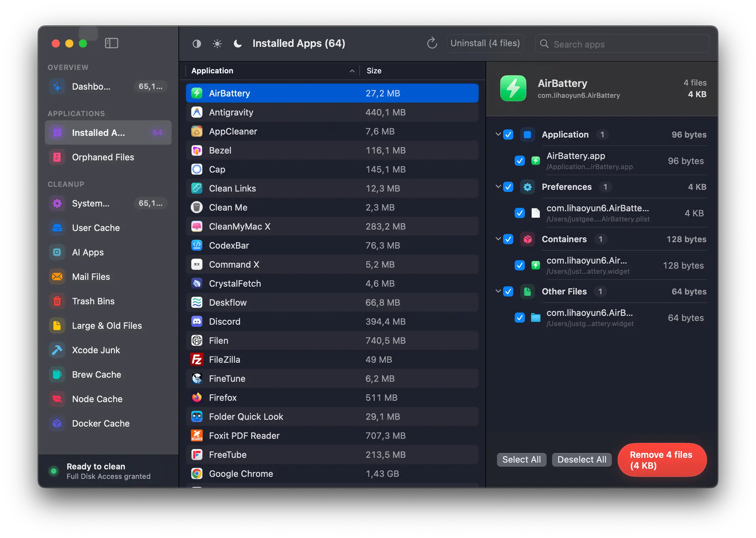The width and height of the screenshot is (756, 538).
Task: Uncheck the 64 bytes widget folder checkbox
Action: pyautogui.click(x=520, y=318)
